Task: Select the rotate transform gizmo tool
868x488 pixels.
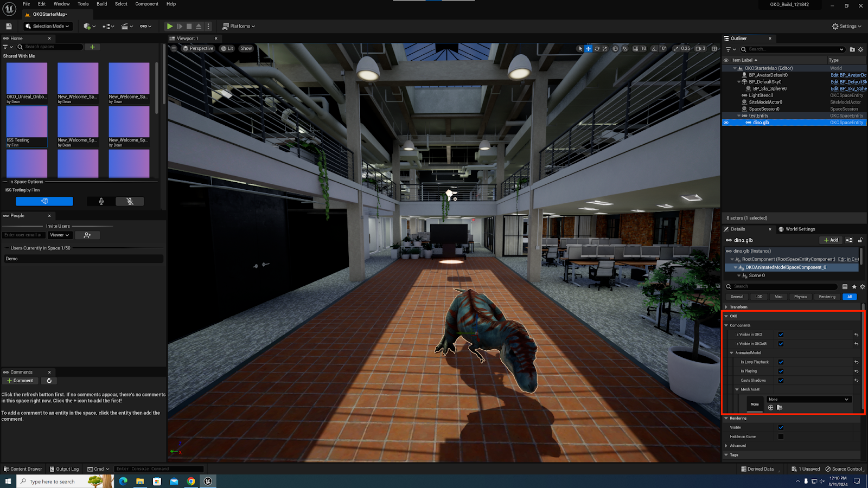Action: coord(597,49)
